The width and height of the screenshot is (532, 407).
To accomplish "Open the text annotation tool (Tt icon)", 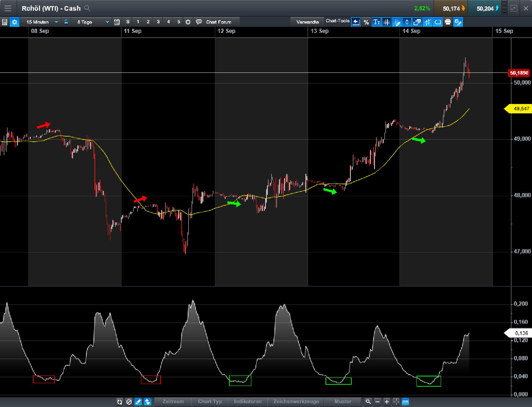I will click(x=376, y=22).
